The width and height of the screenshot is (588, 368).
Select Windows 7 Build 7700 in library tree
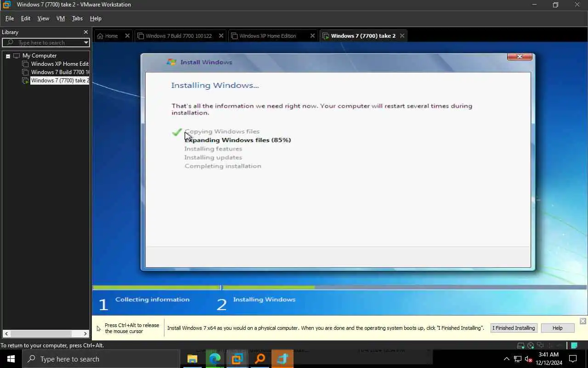click(60, 72)
